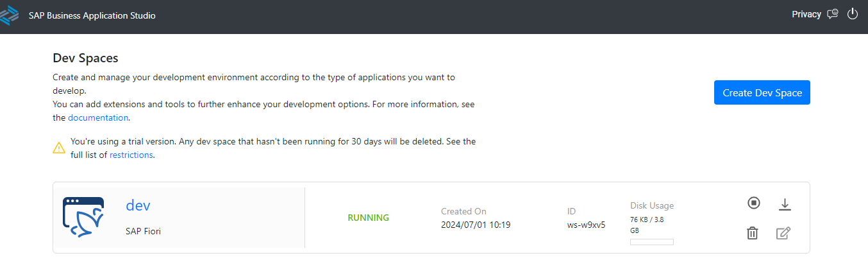
Task: Click the SAP Fiori dev space tile icon
Action: point(83,218)
